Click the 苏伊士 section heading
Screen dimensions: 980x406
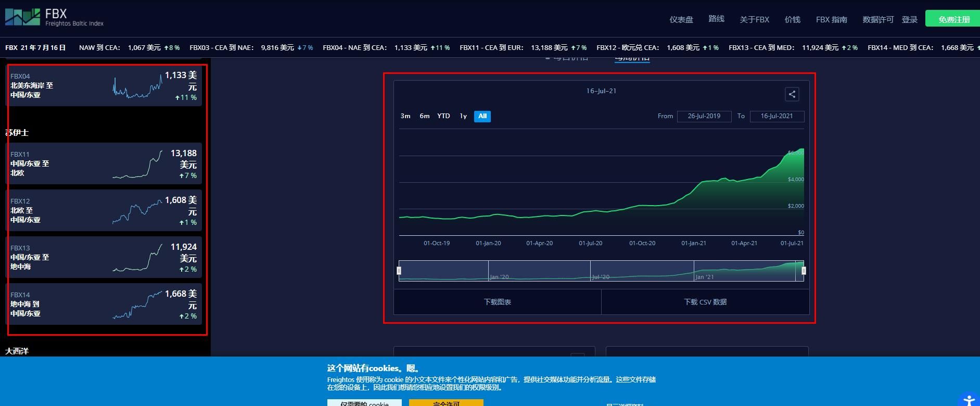[x=17, y=133]
